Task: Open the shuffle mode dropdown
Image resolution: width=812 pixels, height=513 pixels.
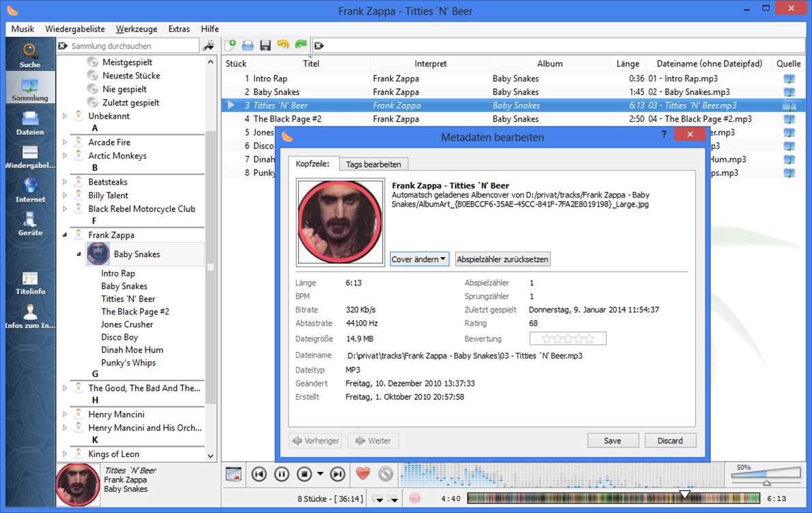Action: pos(393,499)
